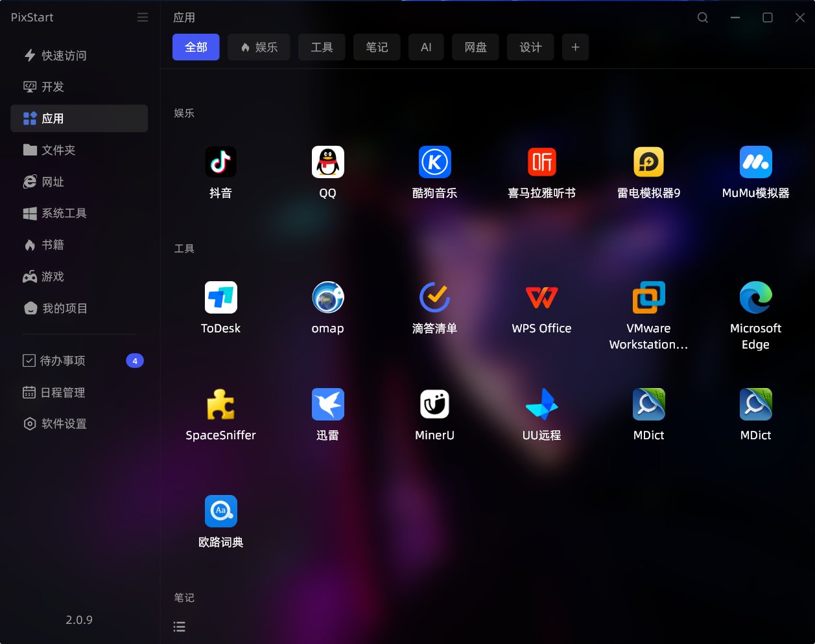Open the 笔记 tab
Screen dimensions: 815x644
(x=377, y=47)
